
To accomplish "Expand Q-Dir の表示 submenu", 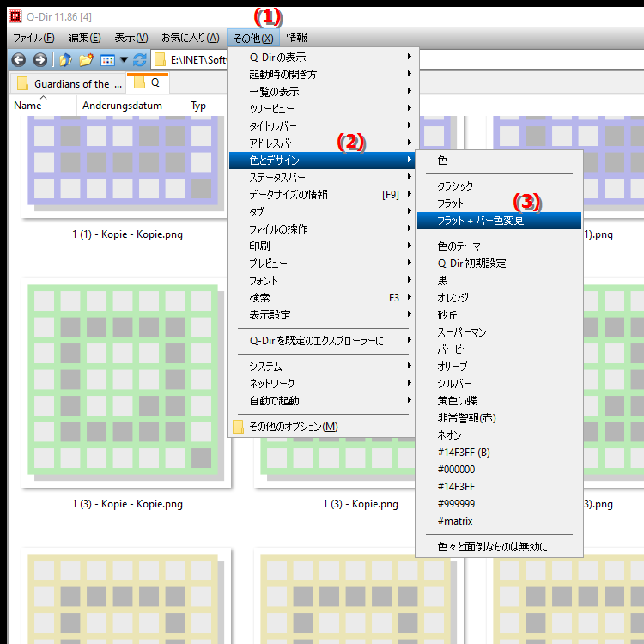I will pyautogui.click(x=322, y=57).
